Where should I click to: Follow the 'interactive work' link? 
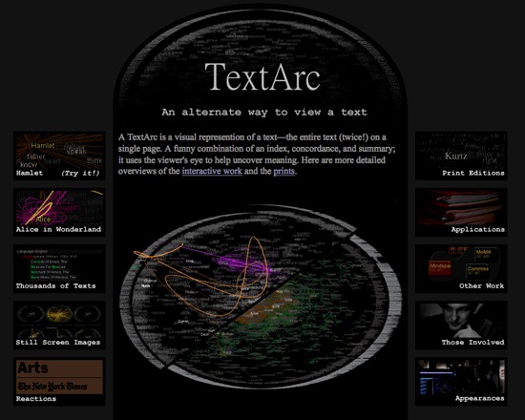[x=212, y=171]
